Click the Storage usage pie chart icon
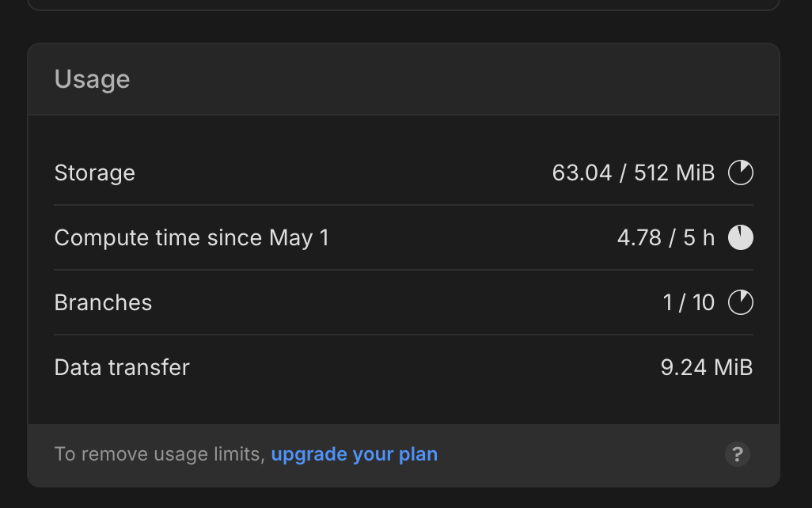This screenshot has width=812, height=508. 741,172
